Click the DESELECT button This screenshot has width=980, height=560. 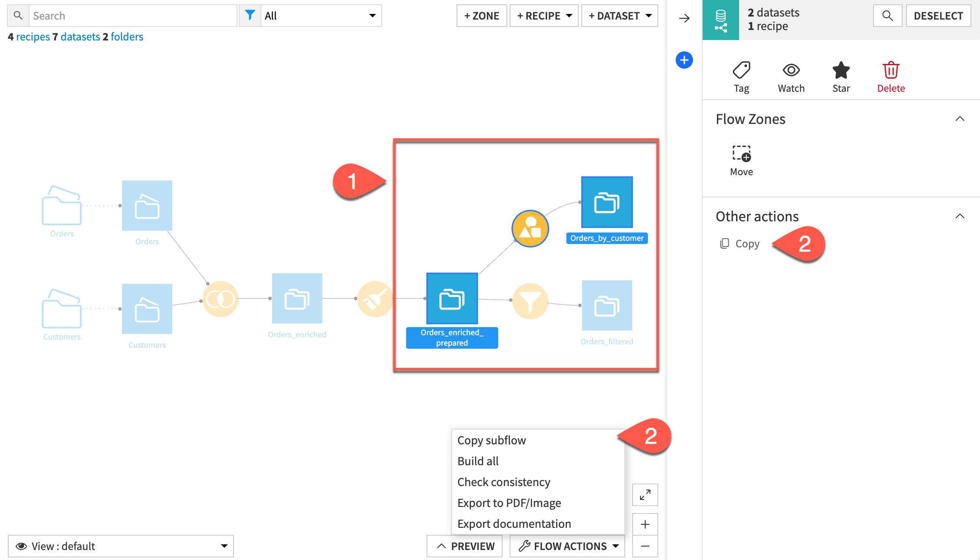(938, 16)
